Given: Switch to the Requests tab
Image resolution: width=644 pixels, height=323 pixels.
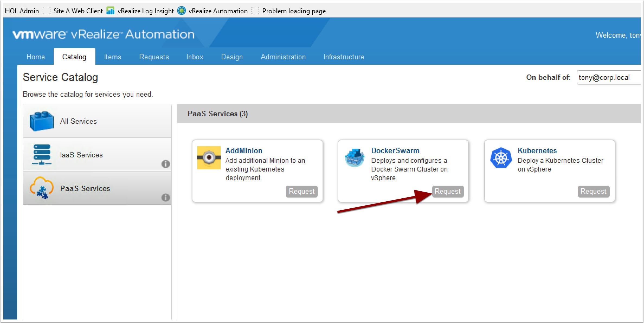Looking at the screenshot, I should pyautogui.click(x=154, y=57).
